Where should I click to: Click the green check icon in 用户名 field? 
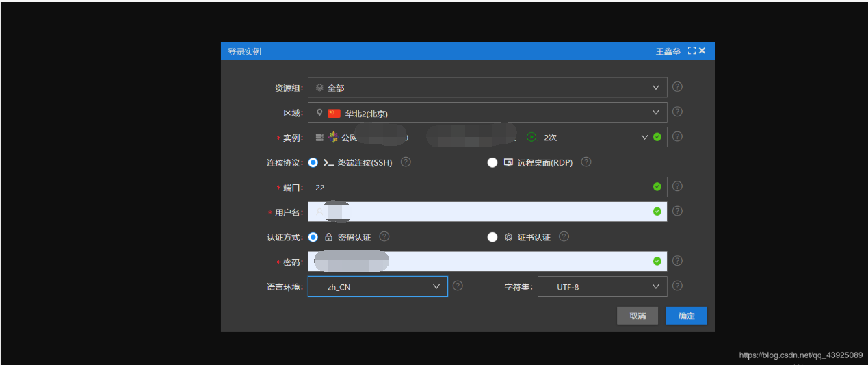[x=657, y=212]
